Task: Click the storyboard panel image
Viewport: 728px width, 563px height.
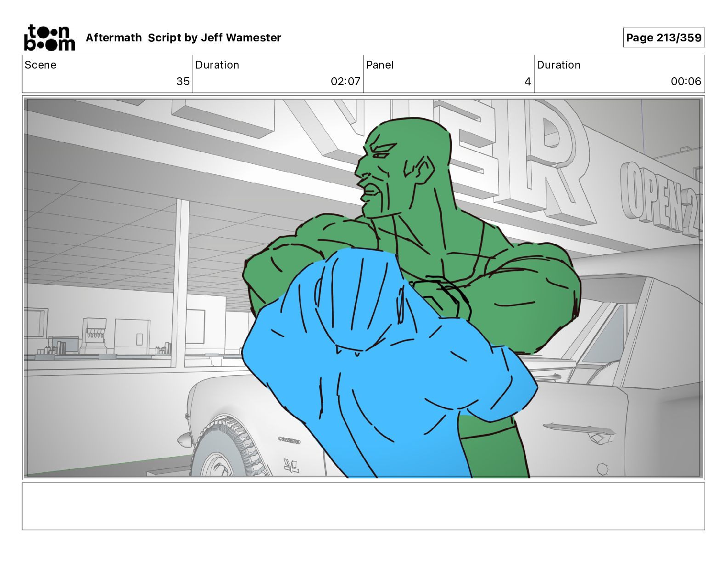Action: (363, 288)
